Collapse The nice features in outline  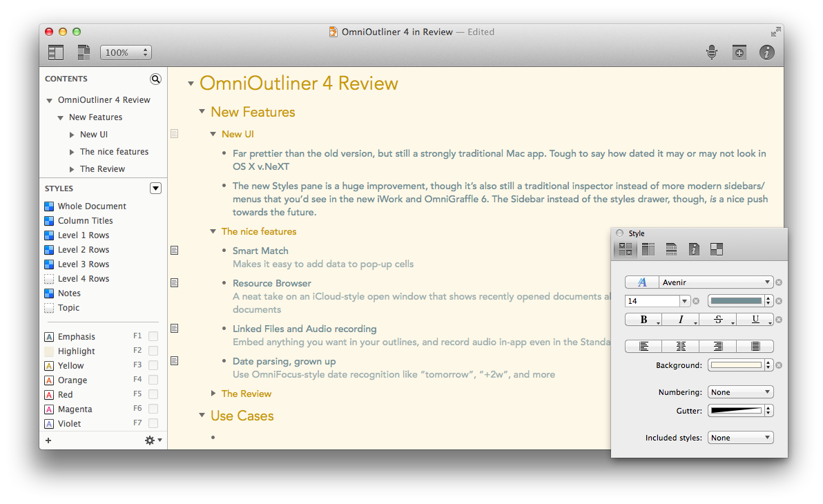[x=213, y=231]
